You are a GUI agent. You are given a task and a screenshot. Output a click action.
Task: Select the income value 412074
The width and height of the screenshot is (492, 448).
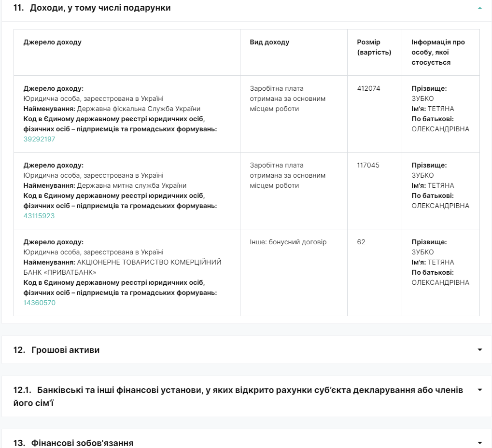tap(368, 88)
